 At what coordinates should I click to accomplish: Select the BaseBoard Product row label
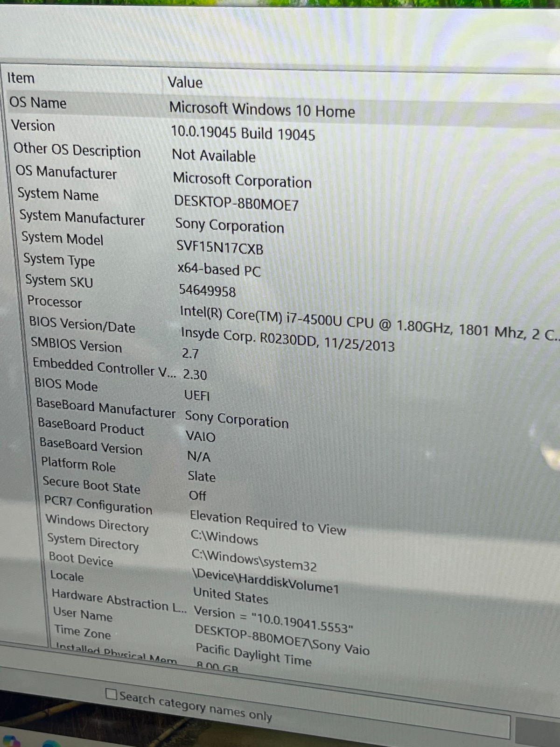click(x=91, y=427)
